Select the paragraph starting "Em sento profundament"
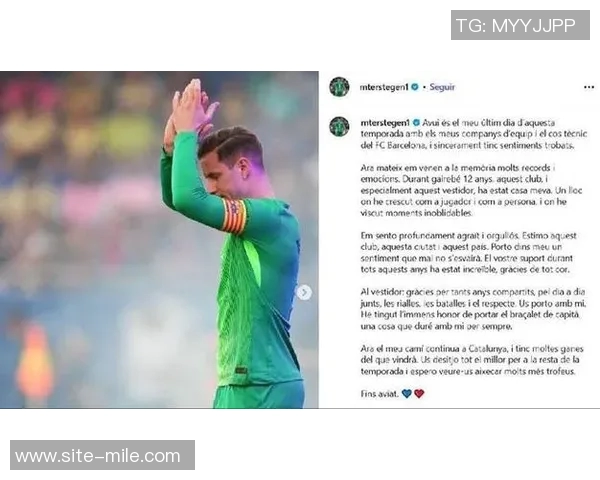The image size is (600, 480). pos(469,253)
